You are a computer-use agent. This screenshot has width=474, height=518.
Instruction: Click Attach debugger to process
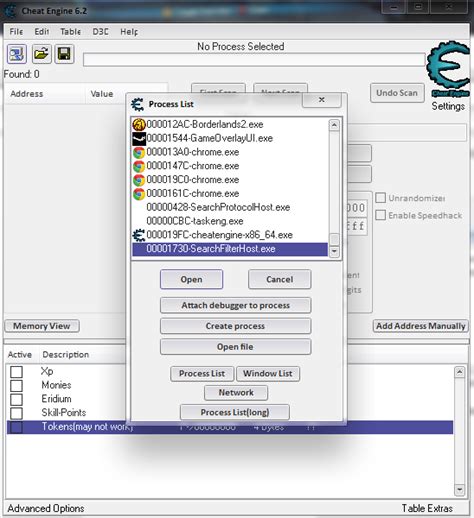tap(235, 305)
